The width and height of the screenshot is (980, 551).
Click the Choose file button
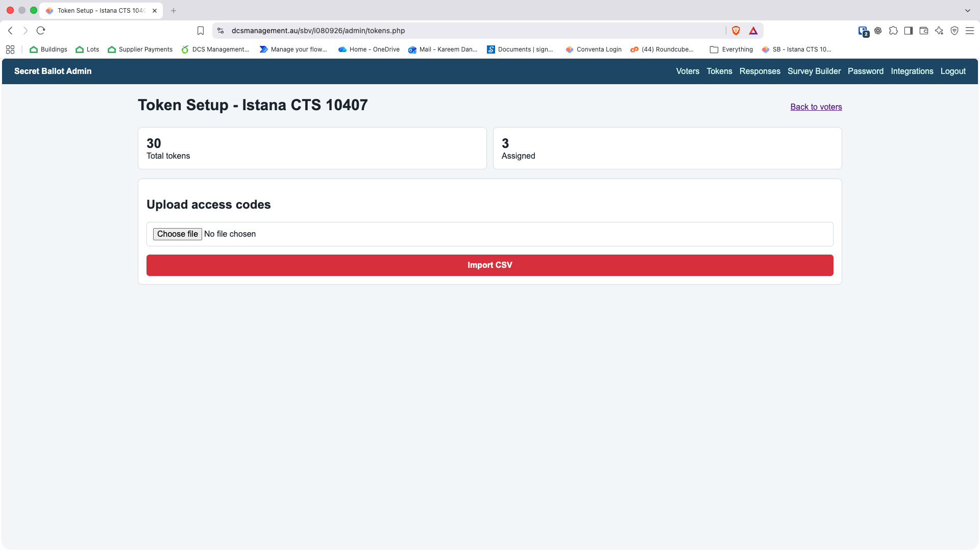click(x=177, y=234)
